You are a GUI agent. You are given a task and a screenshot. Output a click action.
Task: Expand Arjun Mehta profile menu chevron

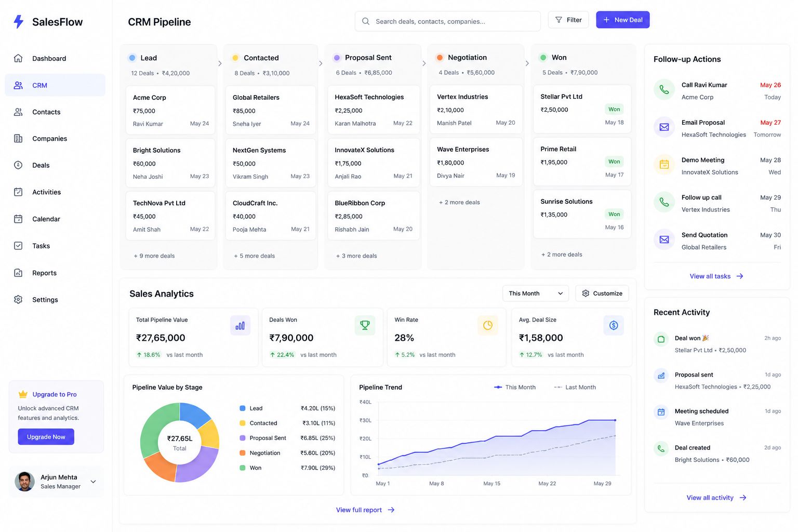click(x=93, y=482)
